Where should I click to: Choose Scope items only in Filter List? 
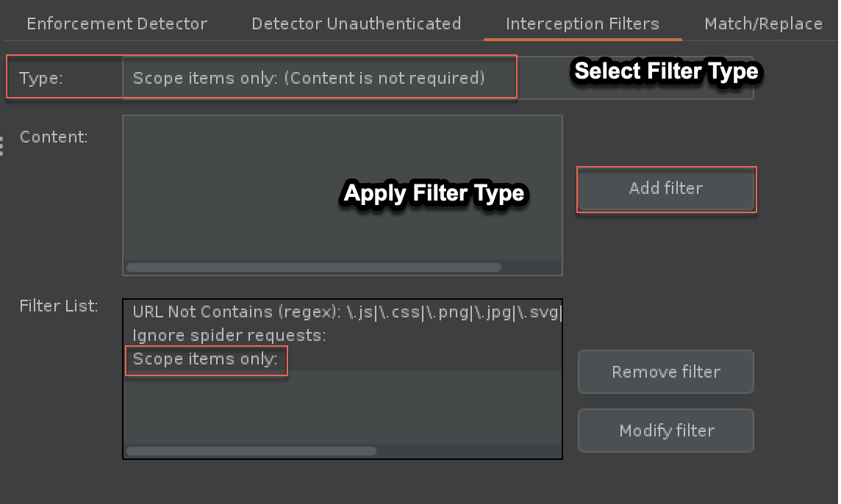(205, 359)
